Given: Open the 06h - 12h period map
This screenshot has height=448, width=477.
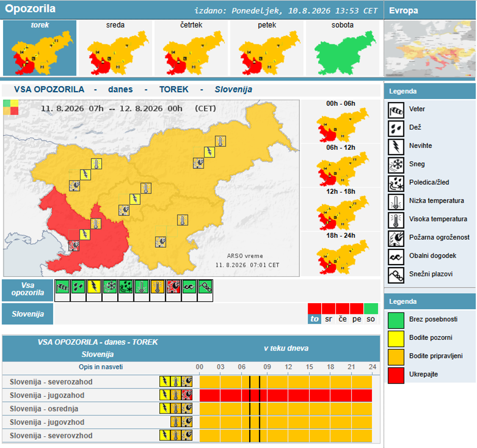Looking at the screenshot, I should 340,166.
